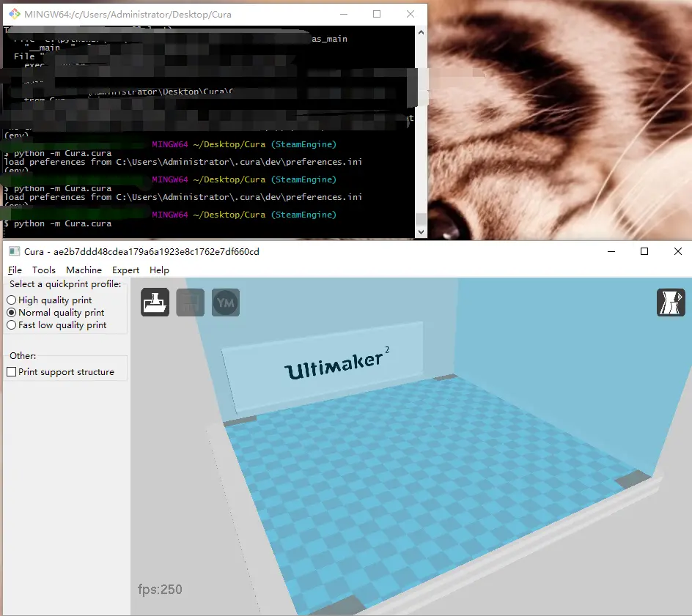Click terminal scrollbar down arrow

[x=421, y=231]
